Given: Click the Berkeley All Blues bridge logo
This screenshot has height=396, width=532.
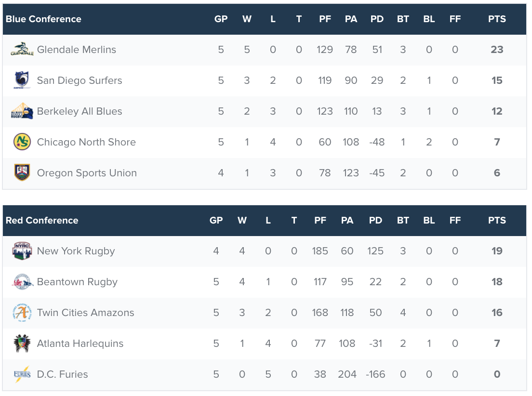Looking at the screenshot, I should 22,111.
